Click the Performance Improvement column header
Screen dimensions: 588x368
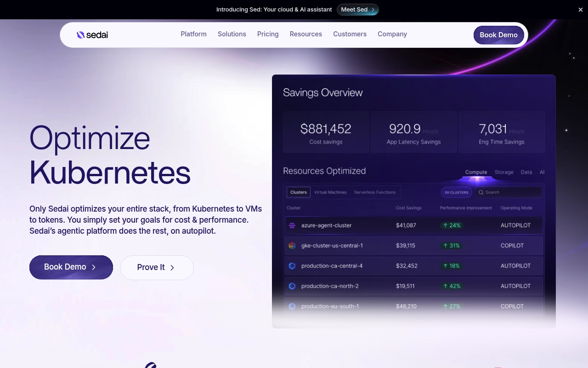point(466,208)
